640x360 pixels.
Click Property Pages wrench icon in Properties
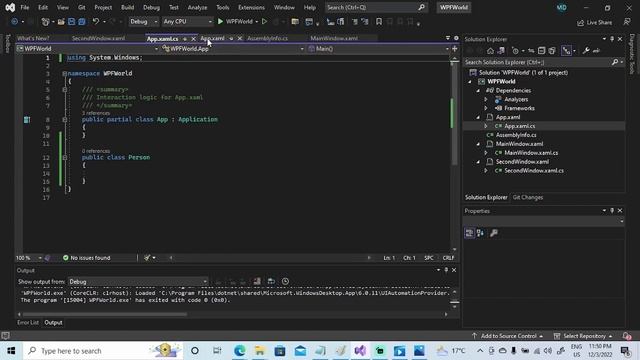coord(494,233)
